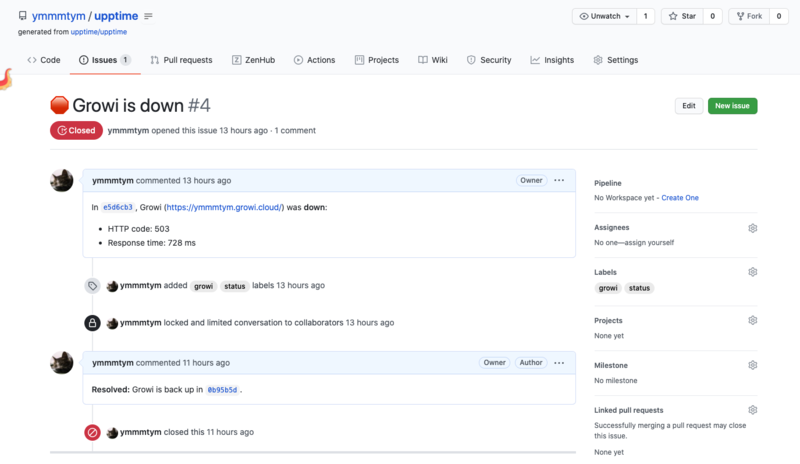Click the 'No milestone' text
Screen dimensions: 800x464
click(x=616, y=380)
